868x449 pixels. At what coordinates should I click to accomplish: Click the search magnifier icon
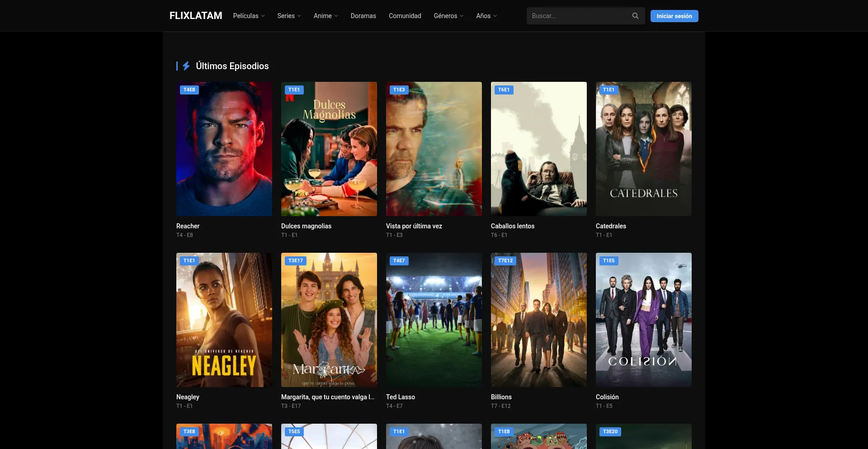coord(635,16)
